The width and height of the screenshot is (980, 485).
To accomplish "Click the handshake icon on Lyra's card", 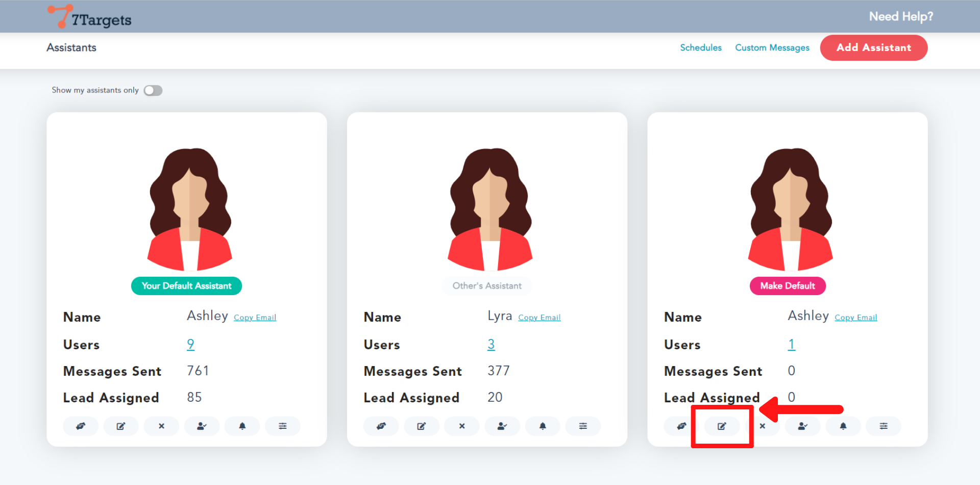I will click(x=381, y=426).
